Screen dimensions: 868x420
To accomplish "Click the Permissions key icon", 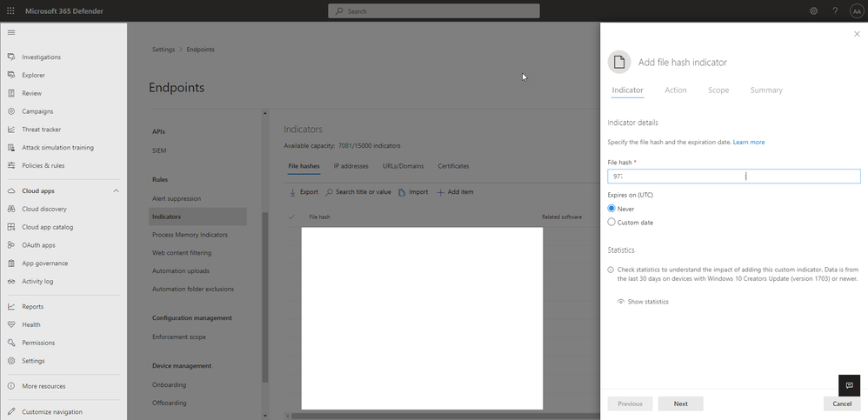I will click(x=11, y=343).
